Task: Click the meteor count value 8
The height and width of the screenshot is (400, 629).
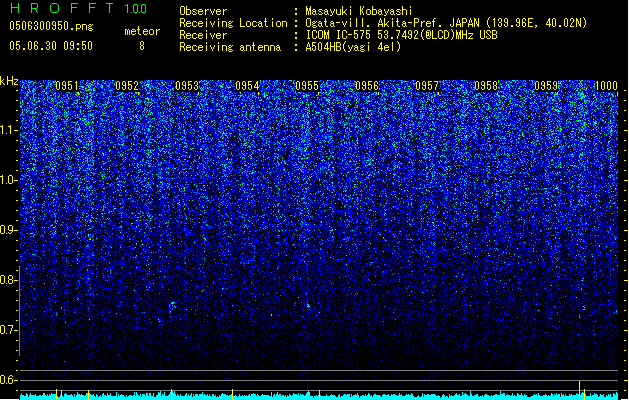Action: coord(142,46)
